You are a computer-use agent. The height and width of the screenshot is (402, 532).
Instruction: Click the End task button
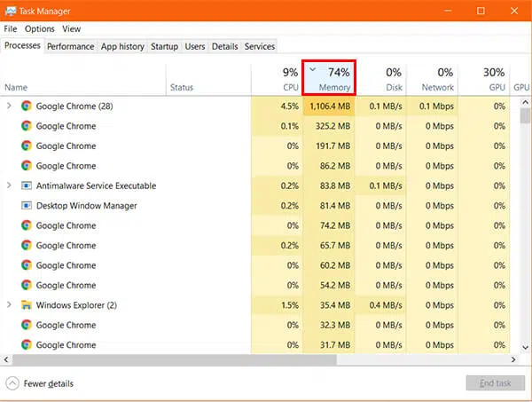point(494,383)
